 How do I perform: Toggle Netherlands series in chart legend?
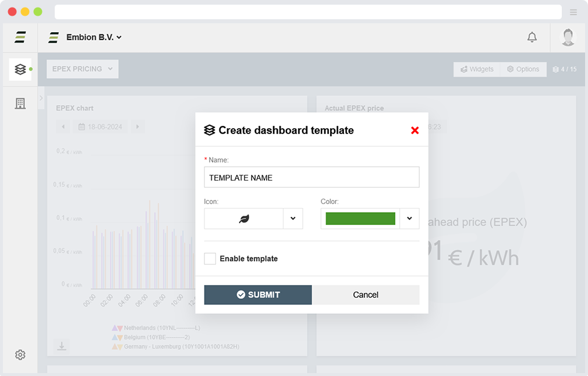[157, 328]
